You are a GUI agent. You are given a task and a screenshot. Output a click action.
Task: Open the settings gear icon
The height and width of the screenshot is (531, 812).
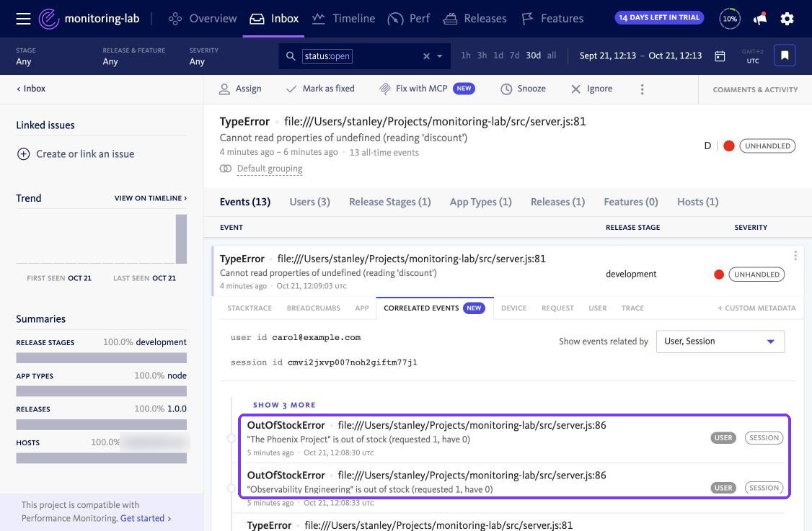coord(787,19)
